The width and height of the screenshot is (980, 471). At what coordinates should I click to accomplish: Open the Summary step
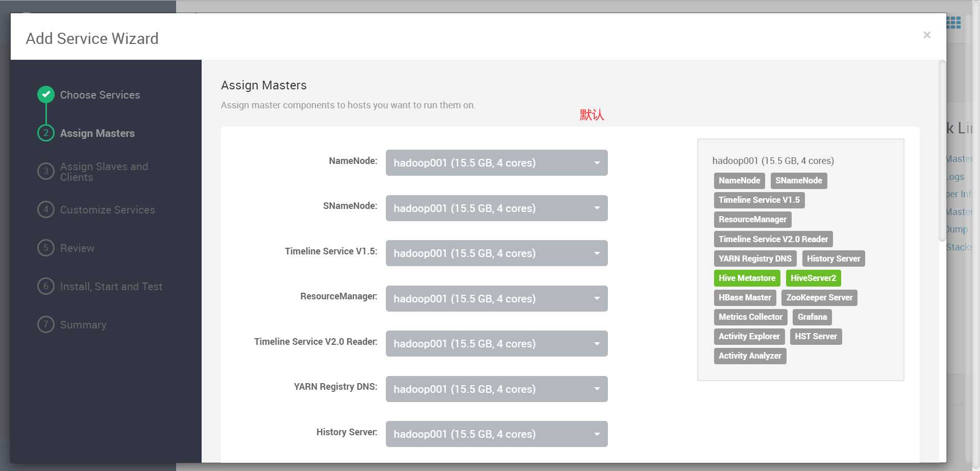click(83, 325)
